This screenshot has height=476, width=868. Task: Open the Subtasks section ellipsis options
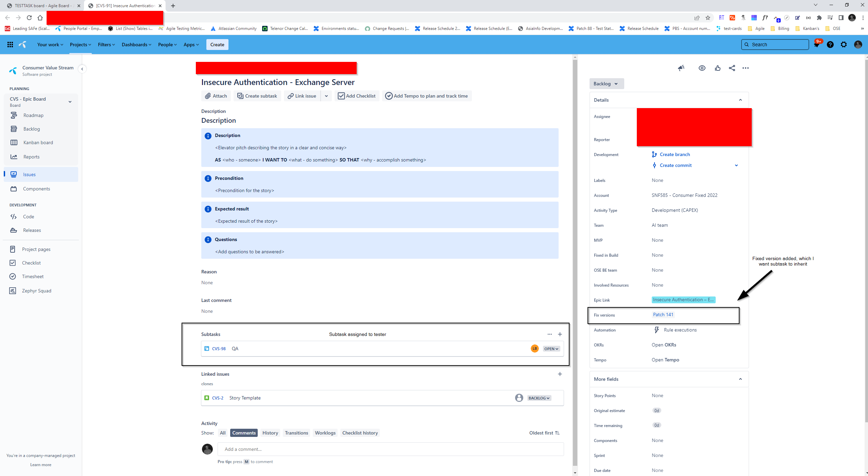click(x=550, y=334)
